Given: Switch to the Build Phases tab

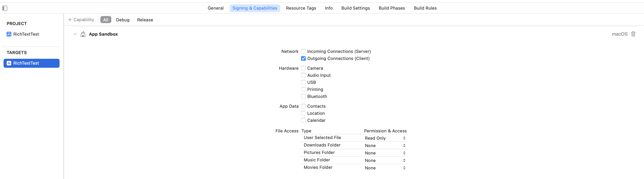Looking at the screenshot, I should coord(392,8).
